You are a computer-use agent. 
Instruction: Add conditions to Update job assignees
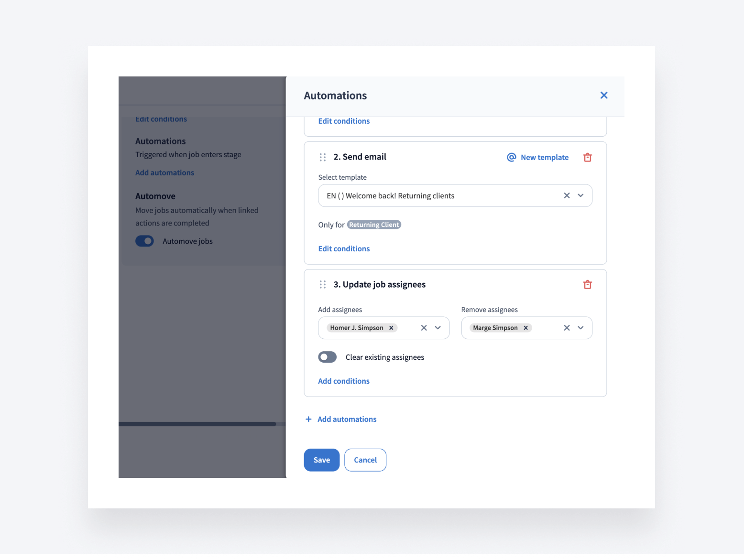[344, 381]
